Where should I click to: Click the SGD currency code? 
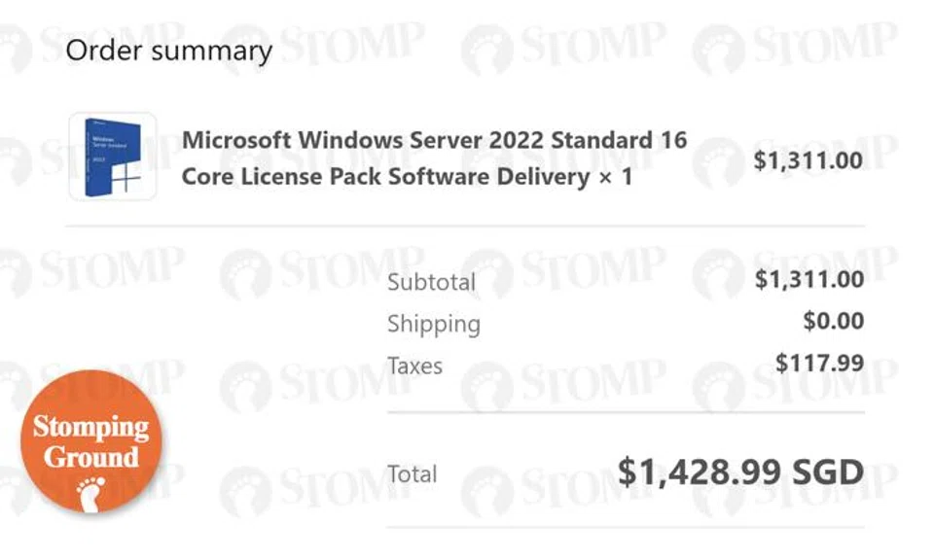point(826,472)
